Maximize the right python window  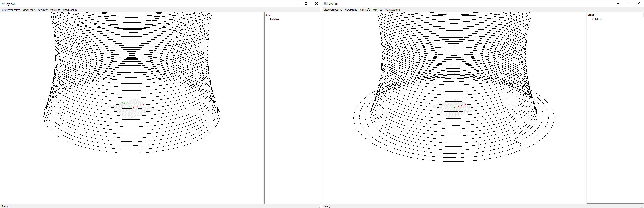[629, 3]
